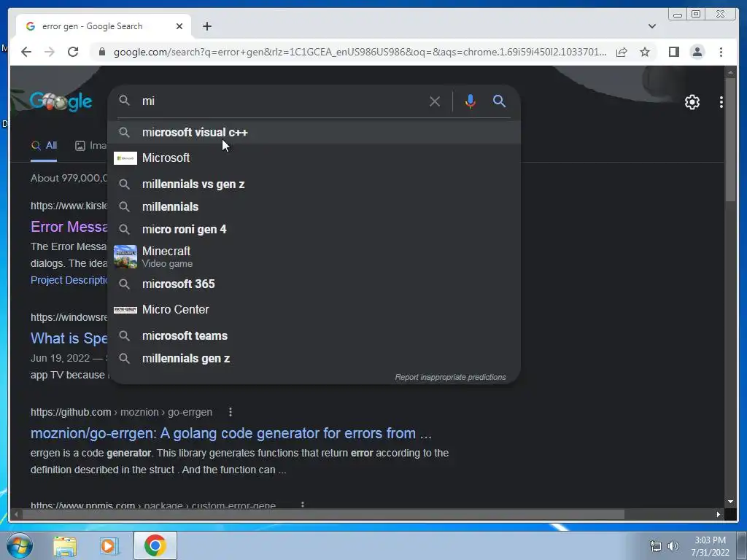Click 'Report inappropriate predictions' link

point(450,377)
